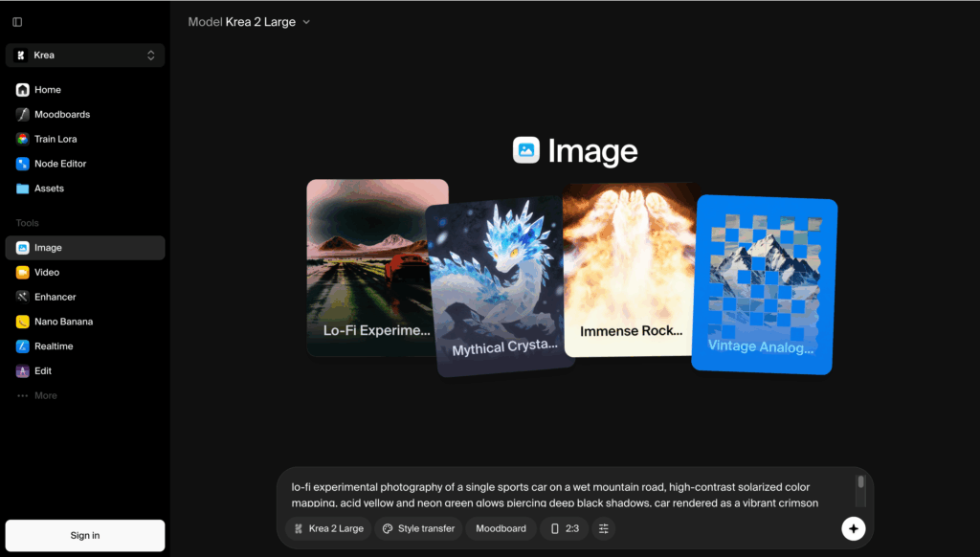Image resolution: width=980 pixels, height=557 pixels.
Task: Open the Nano Banana icon
Action: (x=23, y=322)
